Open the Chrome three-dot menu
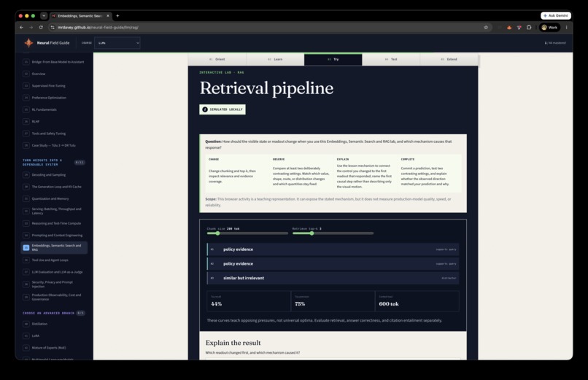 tap(566, 28)
